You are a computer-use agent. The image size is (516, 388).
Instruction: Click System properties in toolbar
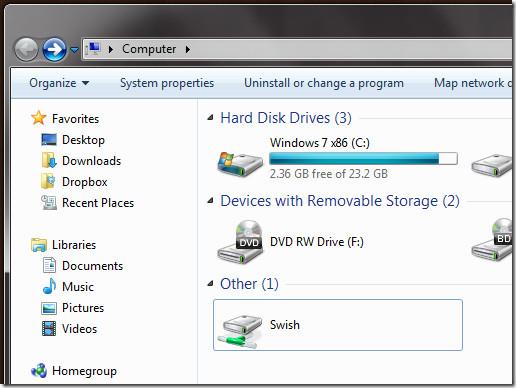[167, 83]
